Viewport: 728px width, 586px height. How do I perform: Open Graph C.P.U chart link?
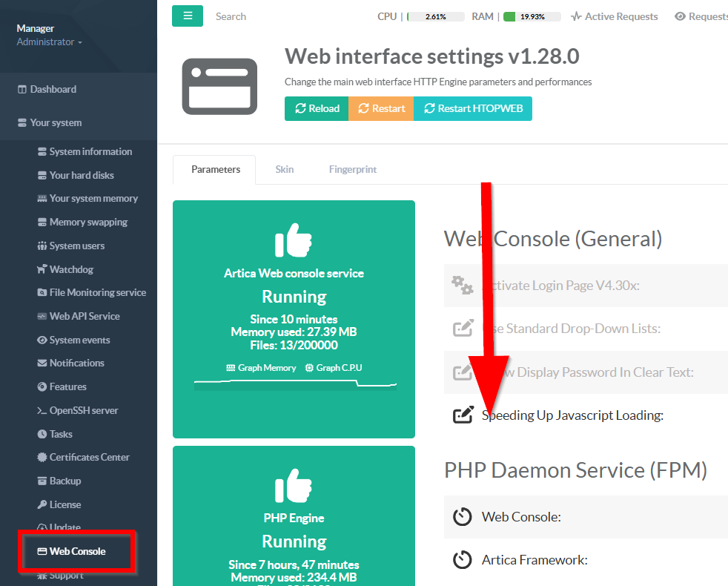pos(334,368)
